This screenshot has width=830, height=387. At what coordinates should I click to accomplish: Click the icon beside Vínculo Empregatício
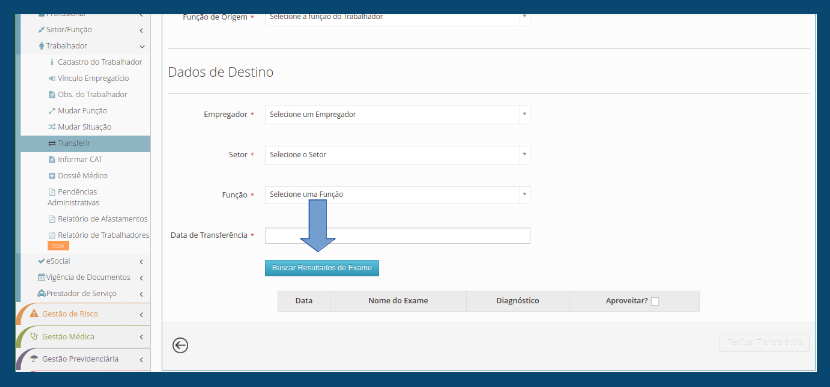click(x=52, y=78)
